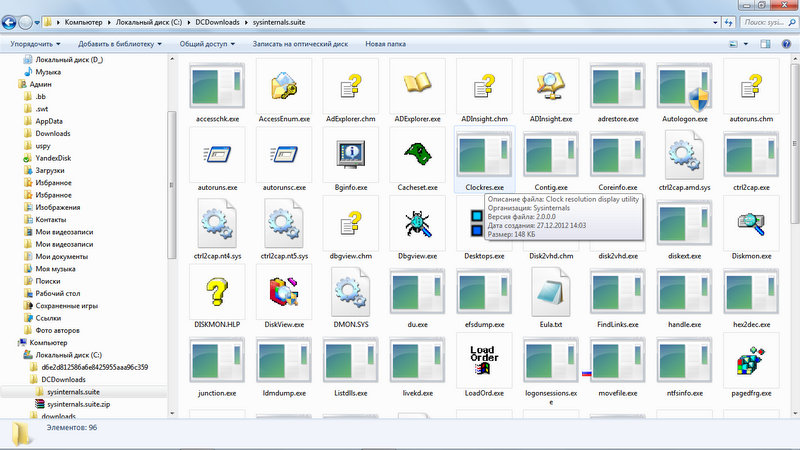This screenshot has height=450, width=800.
Task: Select the AccessEnum.exe file icon
Action: [x=284, y=85]
